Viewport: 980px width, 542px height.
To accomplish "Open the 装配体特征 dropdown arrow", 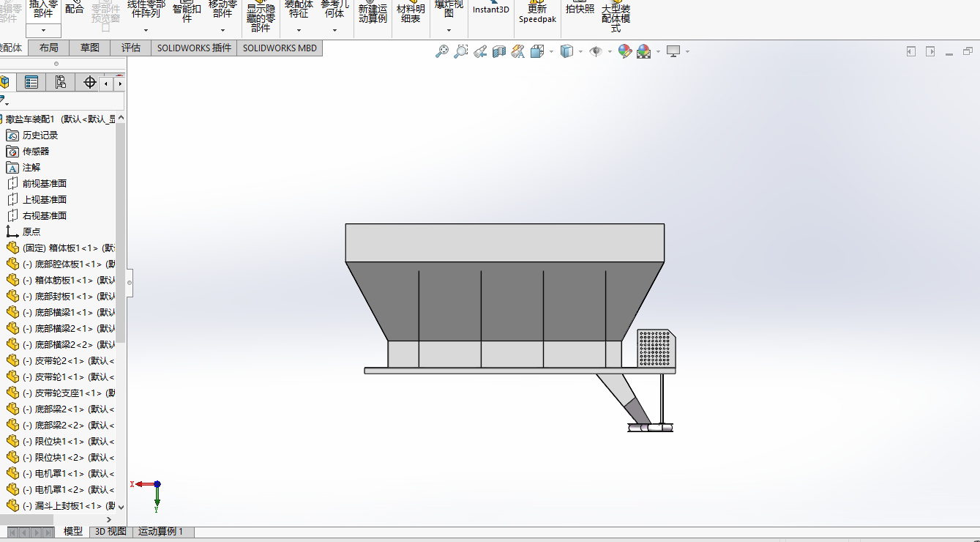I will pos(299,30).
